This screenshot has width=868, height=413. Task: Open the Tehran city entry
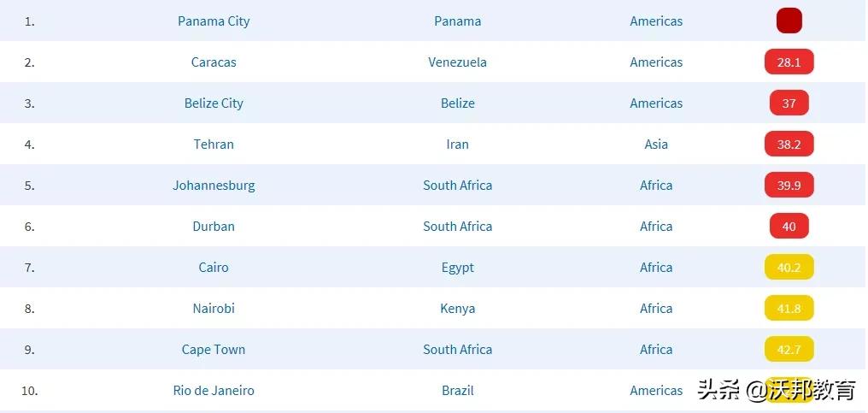coord(214,145)
